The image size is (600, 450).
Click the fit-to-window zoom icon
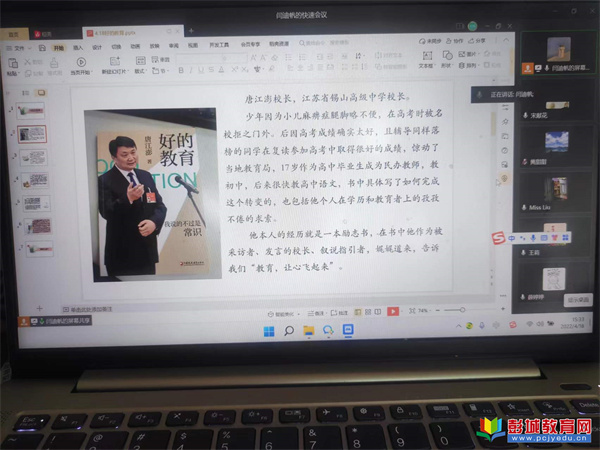pos(412,311)
